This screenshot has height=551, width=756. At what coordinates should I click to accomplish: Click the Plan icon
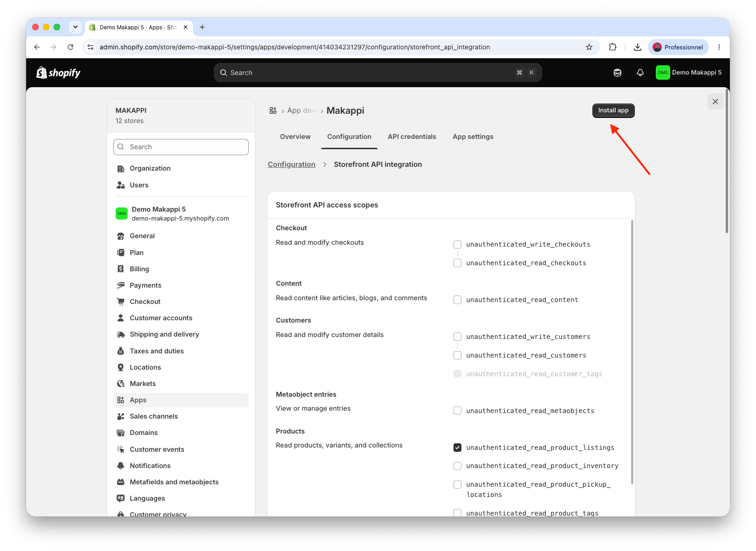coord(121,253)
